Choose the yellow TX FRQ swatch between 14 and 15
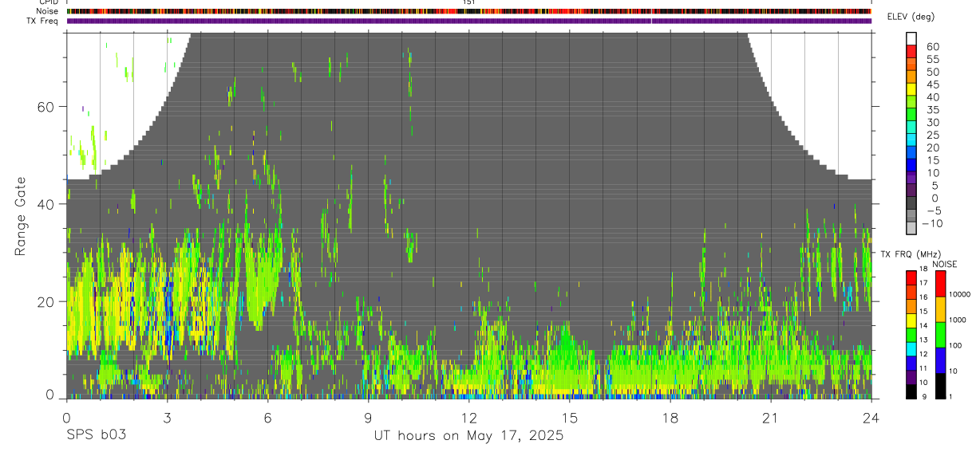 [x=911, y=320]
